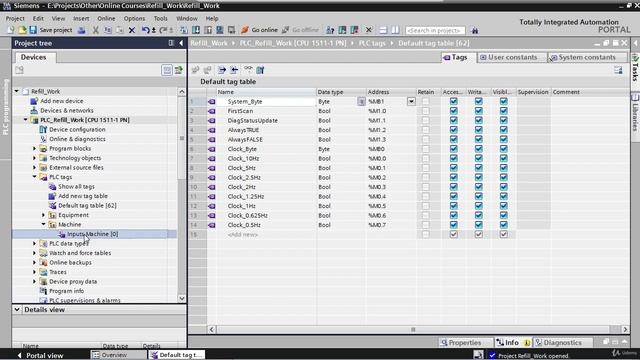640x360 pixels.
Task: Toggle Retain checkbox for System_Byte
Action: tap(426, 101)
